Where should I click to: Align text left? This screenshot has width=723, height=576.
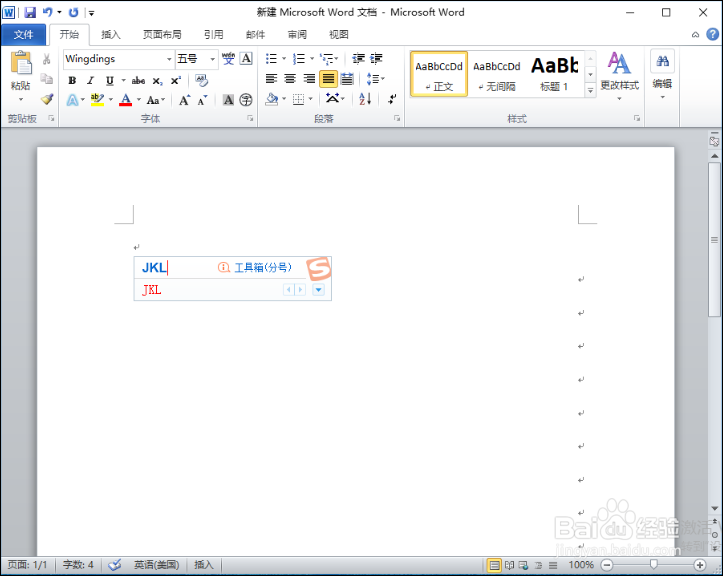click(x=271, y=79)
